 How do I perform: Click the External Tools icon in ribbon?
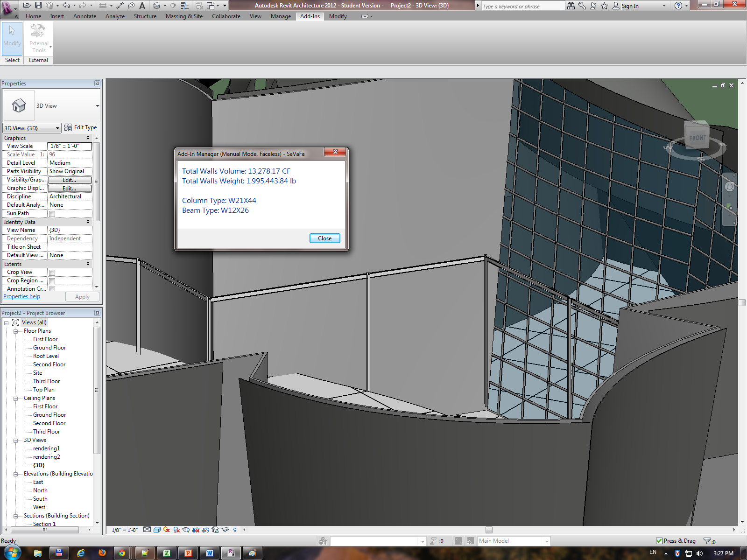[x=38, y=38]
